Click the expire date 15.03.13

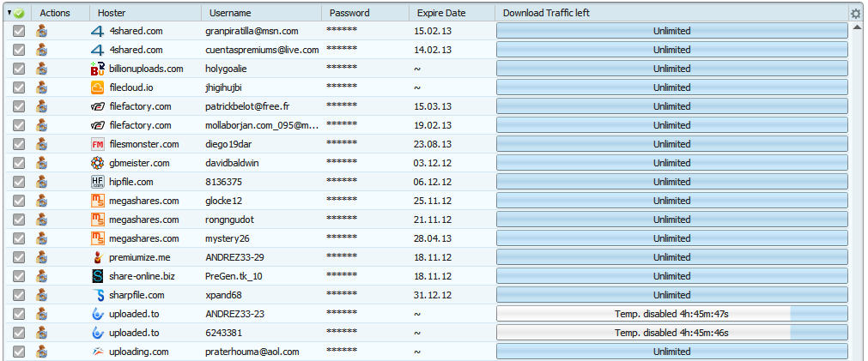pyautogui.click(x=433, y=106)
